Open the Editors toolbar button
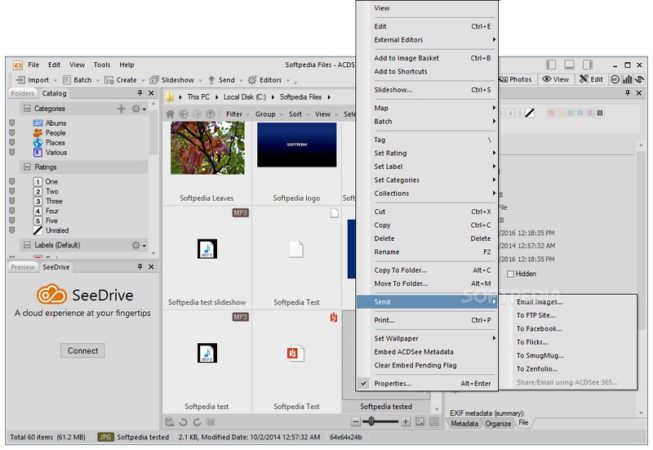Viewport: 653px width, 450px height. click(x=265, y=80)
